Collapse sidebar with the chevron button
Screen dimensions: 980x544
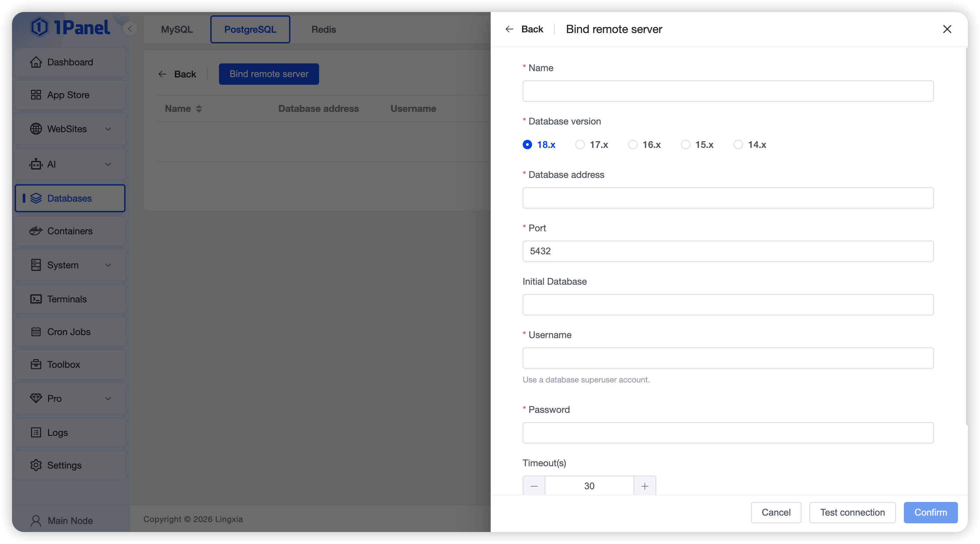tap(130, 29)
